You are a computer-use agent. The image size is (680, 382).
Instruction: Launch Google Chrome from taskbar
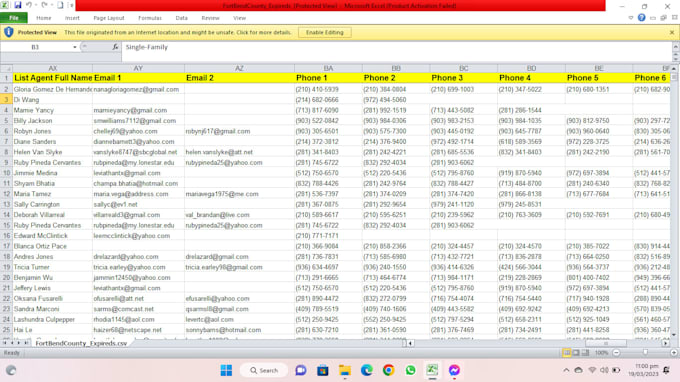coord(389,370)
